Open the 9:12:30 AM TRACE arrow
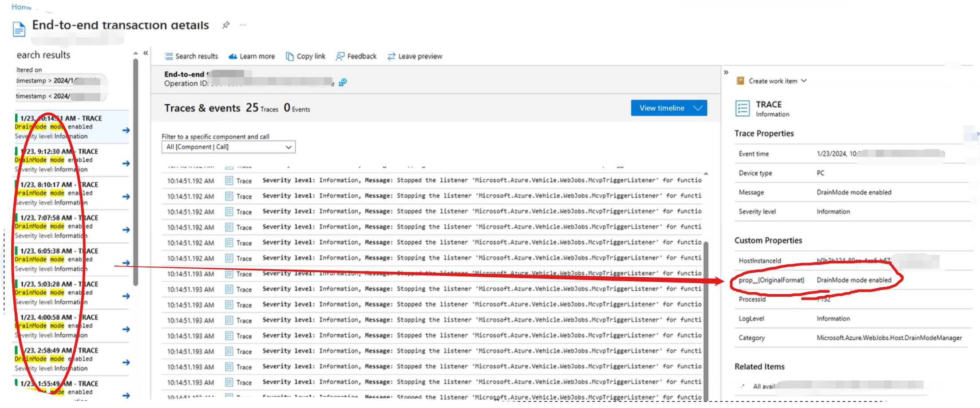The height and width of the screenshot is (408, 980). coord(126,164)
